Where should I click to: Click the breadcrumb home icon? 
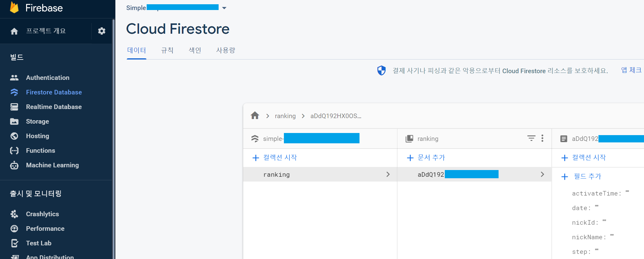click(x=255, y=116)
